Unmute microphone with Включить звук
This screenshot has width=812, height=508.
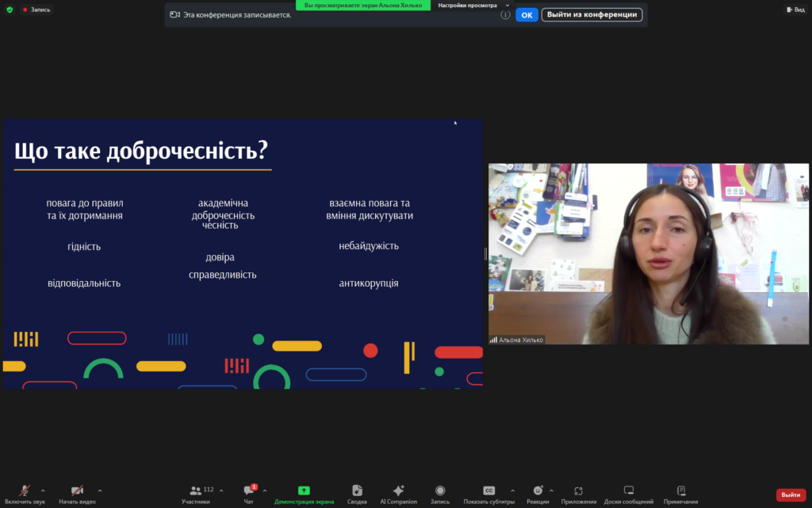click(x=25, y=494)
